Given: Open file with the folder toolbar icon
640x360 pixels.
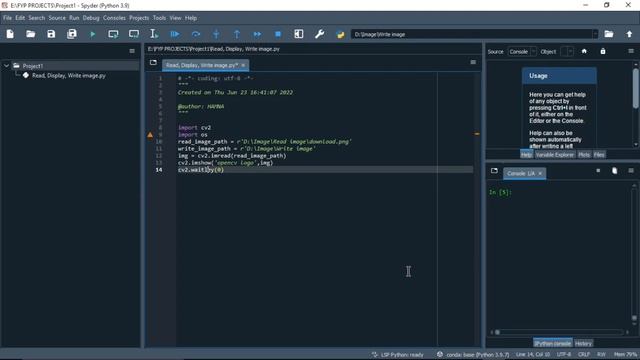Looking at the screenshot, I should (31, 34).
